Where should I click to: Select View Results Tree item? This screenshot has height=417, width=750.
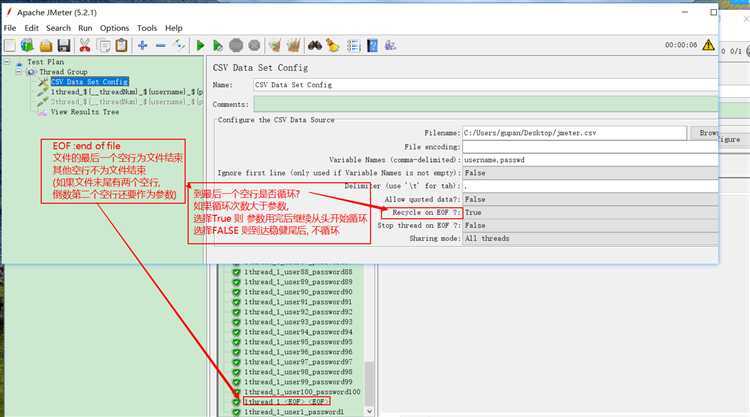(x=85, y=112)
